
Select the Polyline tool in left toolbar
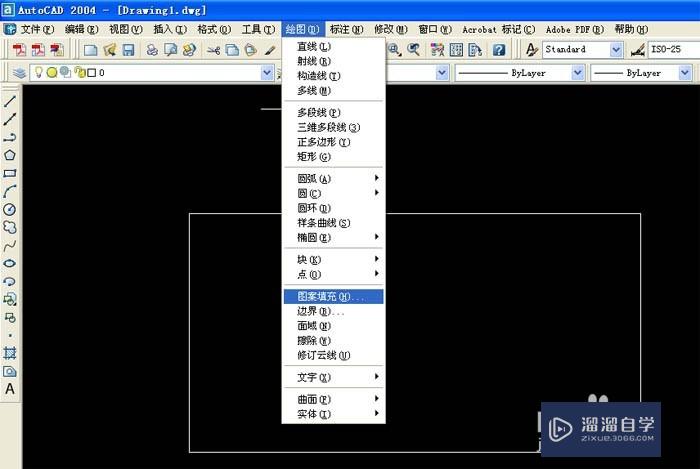(10, 137)
